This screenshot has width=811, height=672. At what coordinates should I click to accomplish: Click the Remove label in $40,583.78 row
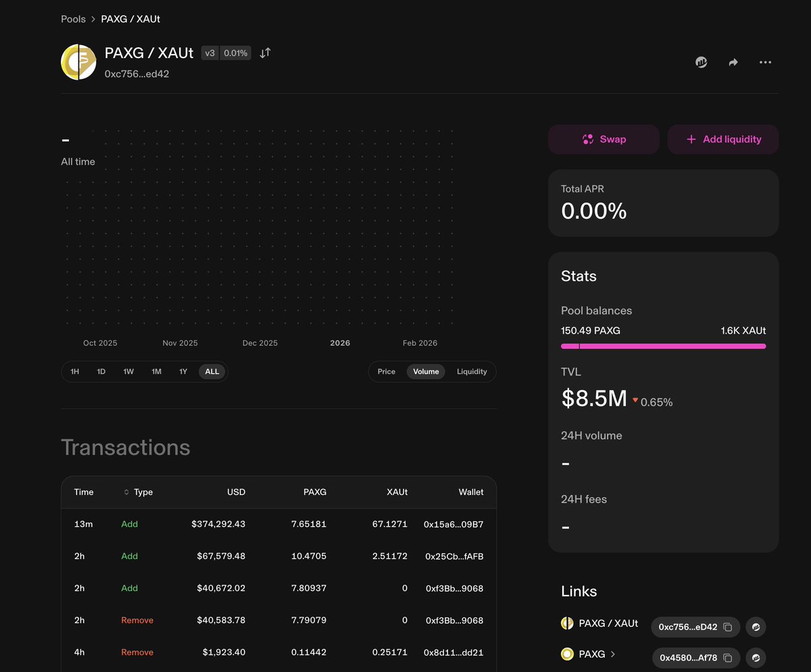(x=137, y=620)
